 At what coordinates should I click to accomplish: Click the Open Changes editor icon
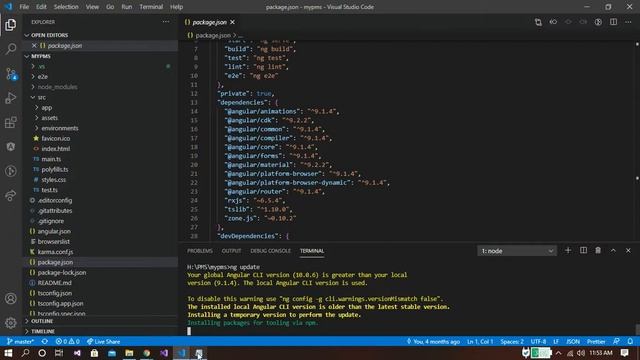tap(538, 22)
